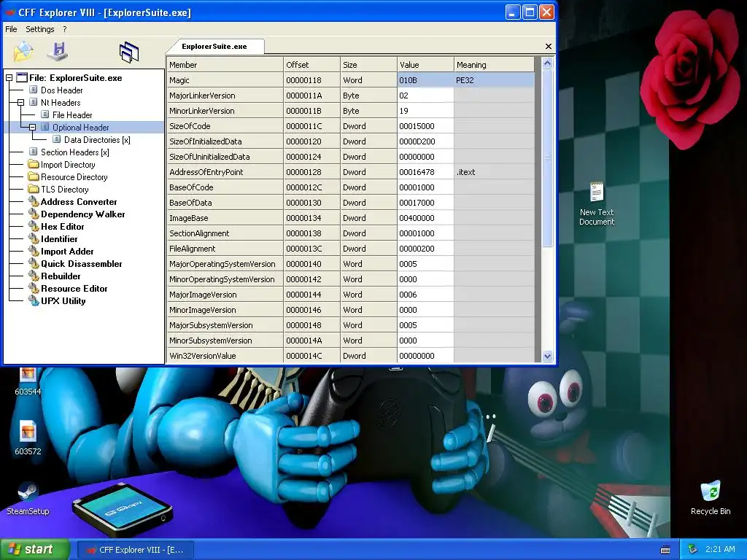Select File Header in the tree
This screenshot has width=747, height=560.
72,114
